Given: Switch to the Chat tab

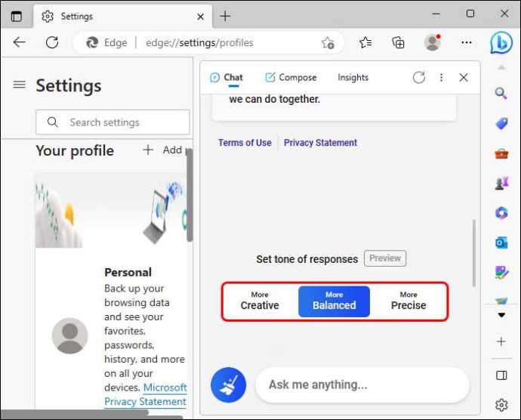Looking at the screenshot, I should (227, 78).
